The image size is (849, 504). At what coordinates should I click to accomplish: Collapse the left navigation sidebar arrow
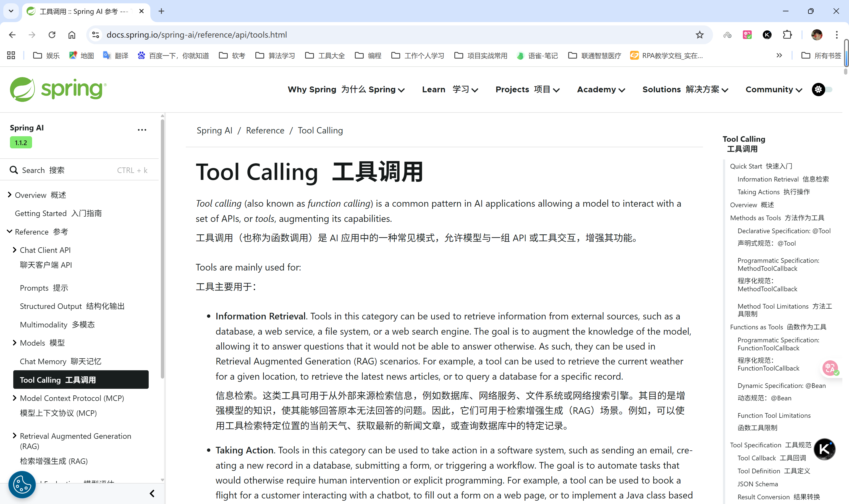point(152,493)
